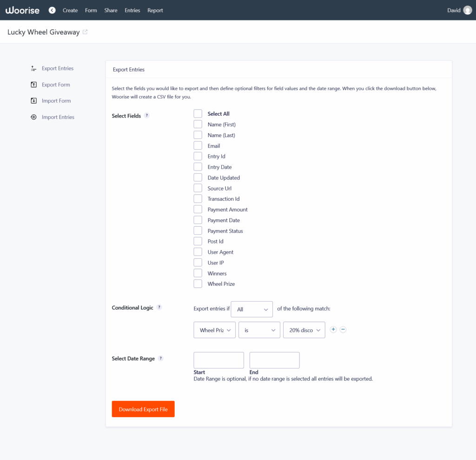Screen dimensions: 476x460
Task: Click the back arrow circle icon
Action: coord(52,10)
